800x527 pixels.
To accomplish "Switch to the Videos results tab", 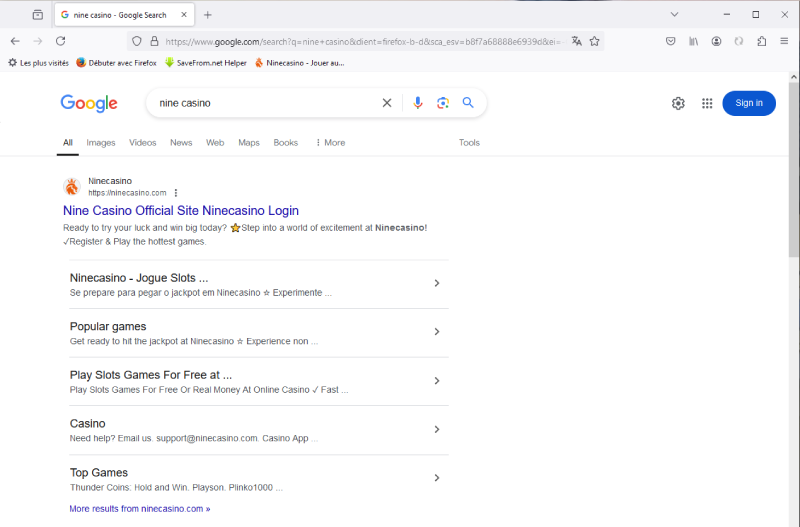I will (x=143, y=143).
